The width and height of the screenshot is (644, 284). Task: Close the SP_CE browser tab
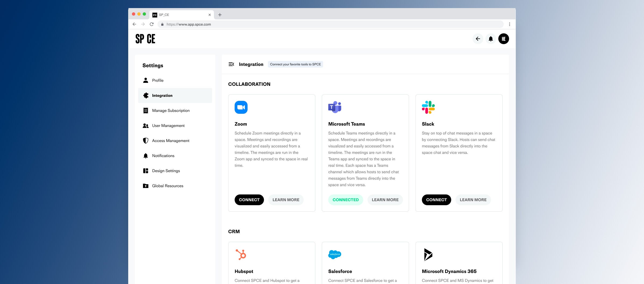tap(210, 15)
